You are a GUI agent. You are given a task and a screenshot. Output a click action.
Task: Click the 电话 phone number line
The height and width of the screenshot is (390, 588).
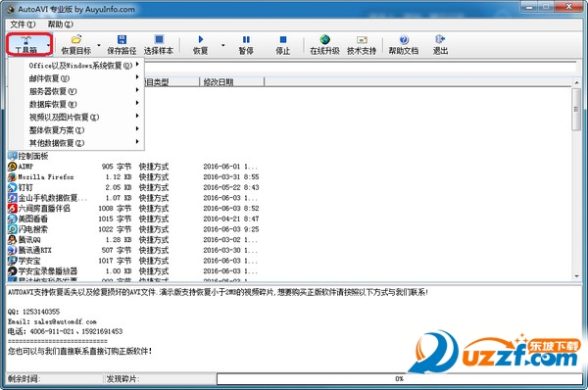coord(66,331)
